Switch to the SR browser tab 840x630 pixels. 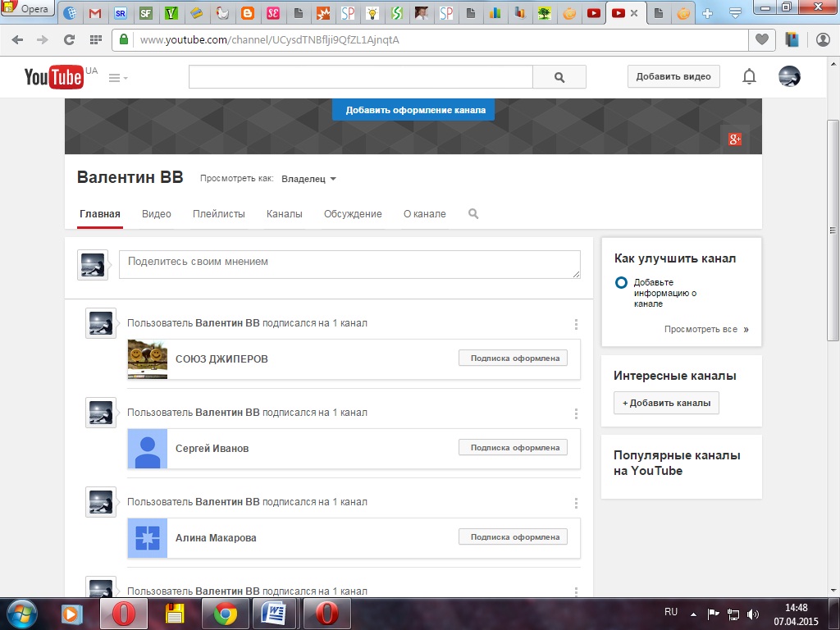120,13
